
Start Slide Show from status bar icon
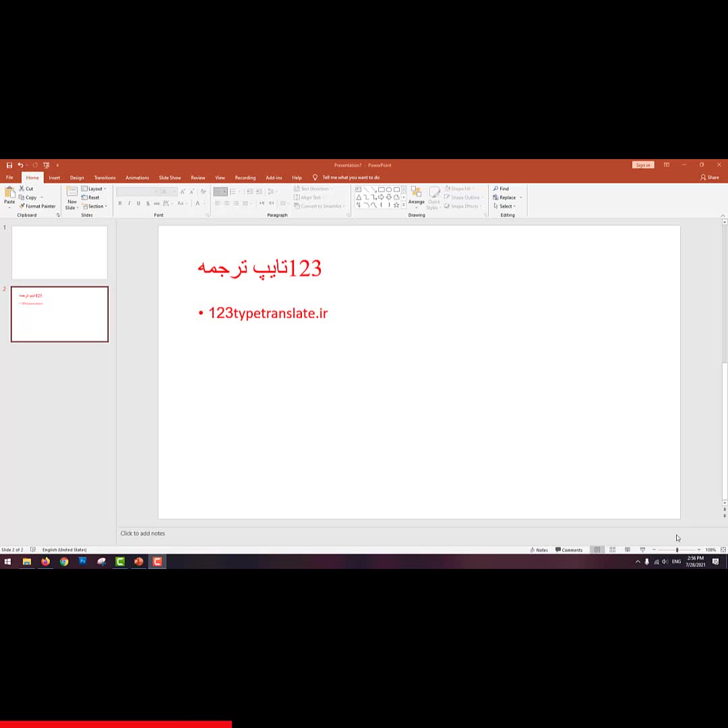[642, 550]
